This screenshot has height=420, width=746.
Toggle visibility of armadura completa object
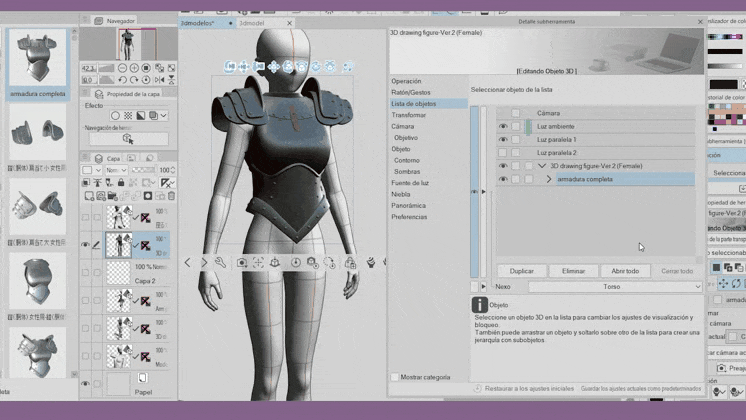pyautogui.click(x=503, y=179)
